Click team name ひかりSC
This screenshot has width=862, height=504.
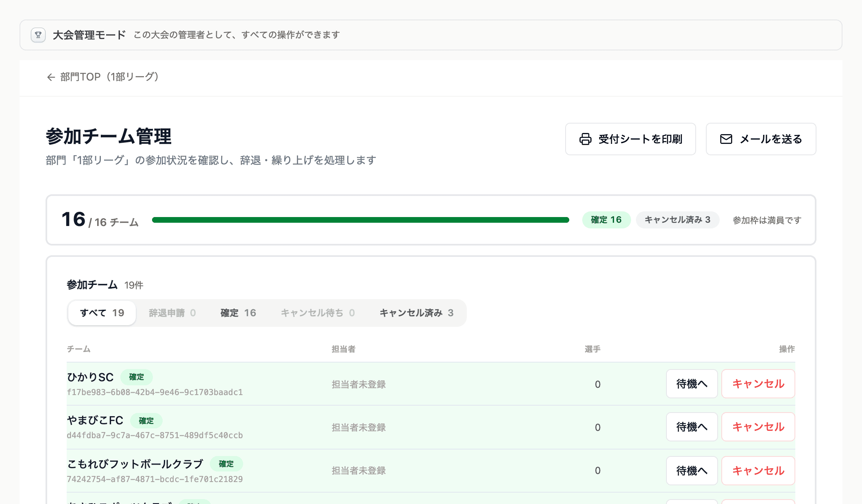(x=90, y=377)
